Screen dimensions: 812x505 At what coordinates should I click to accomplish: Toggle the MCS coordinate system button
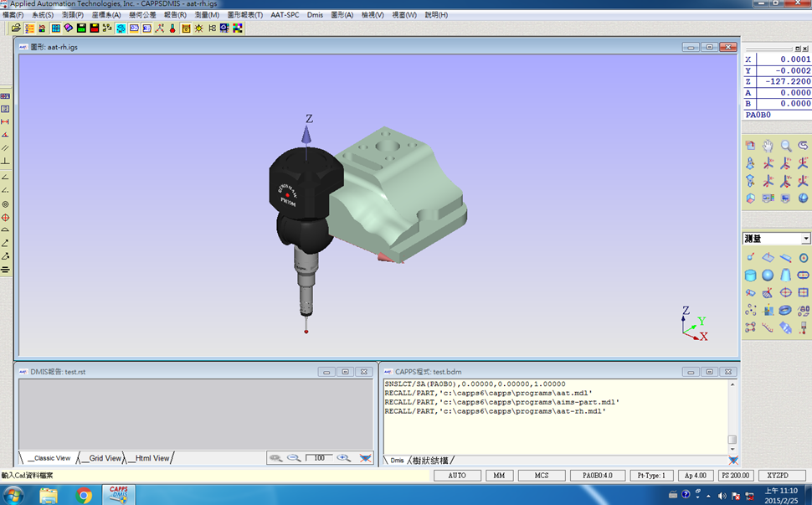click(542, 476)
